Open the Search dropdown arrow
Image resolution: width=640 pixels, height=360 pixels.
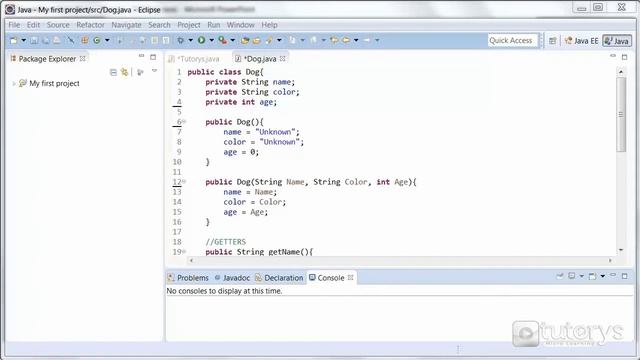tap(279, 40)
